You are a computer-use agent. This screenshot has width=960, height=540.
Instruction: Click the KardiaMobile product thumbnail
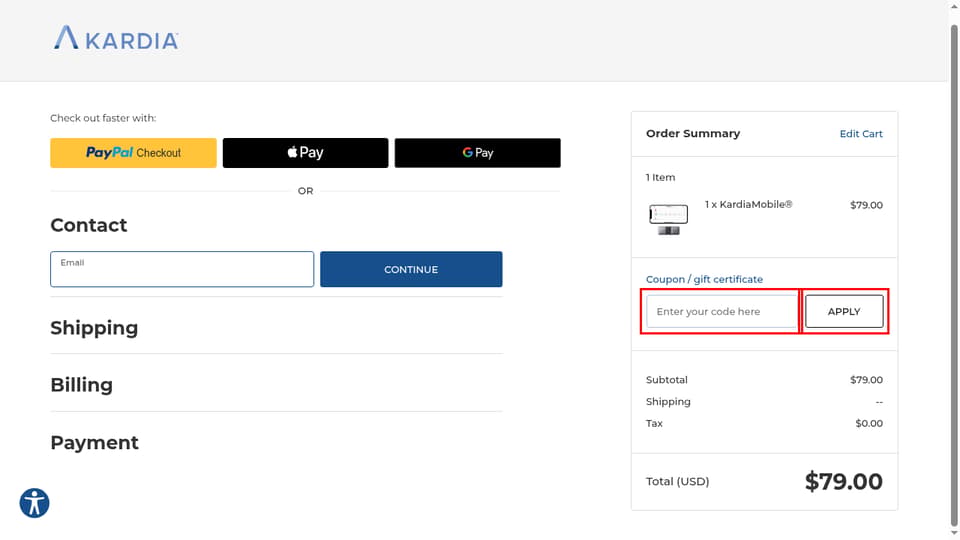pos(669,219)
